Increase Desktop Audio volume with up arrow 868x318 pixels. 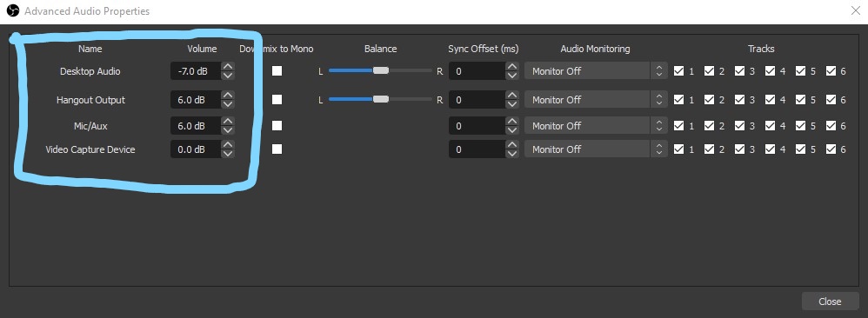coord(228,66)
